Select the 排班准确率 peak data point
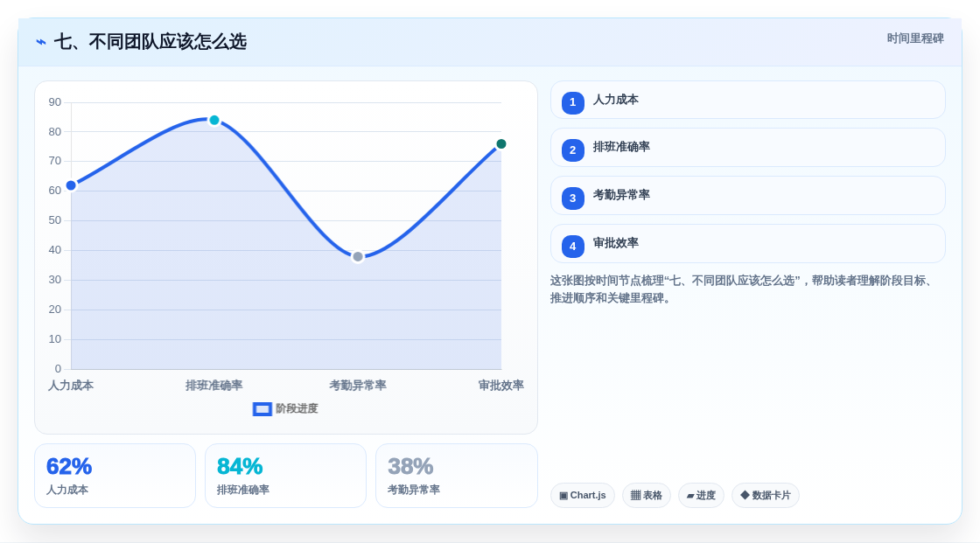Viewport: 980px width, 543px height. pos(214,120)
